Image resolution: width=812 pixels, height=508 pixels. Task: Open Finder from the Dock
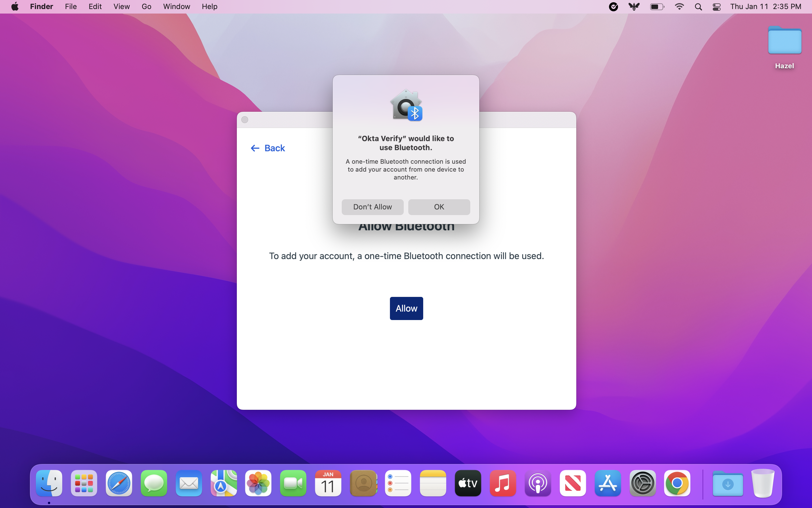(49, 483)
